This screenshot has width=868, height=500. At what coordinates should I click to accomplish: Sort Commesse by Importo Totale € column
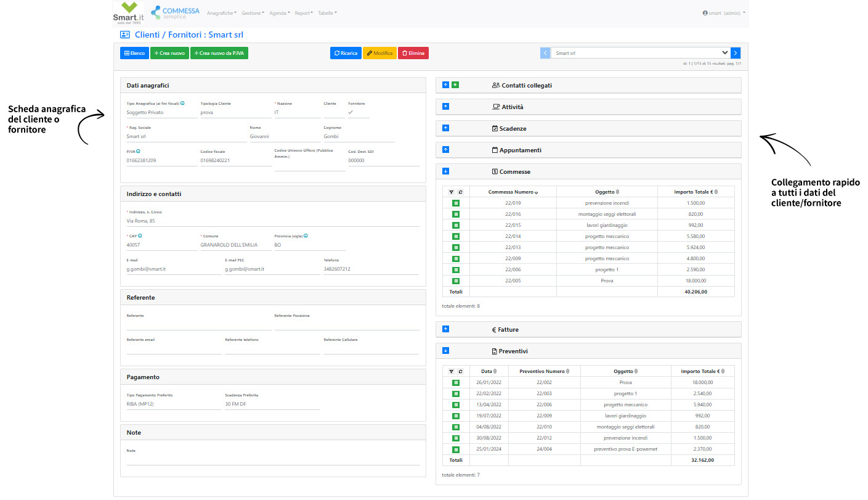point(696,192)
